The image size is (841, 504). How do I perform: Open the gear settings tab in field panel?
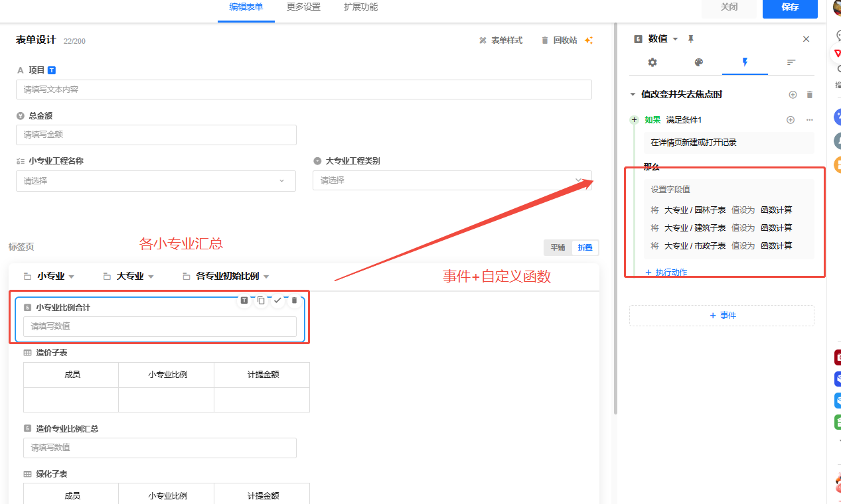pos(652,62)
